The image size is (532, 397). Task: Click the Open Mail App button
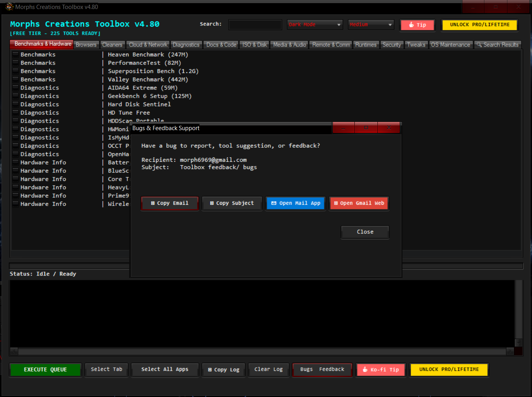point(295,203)
